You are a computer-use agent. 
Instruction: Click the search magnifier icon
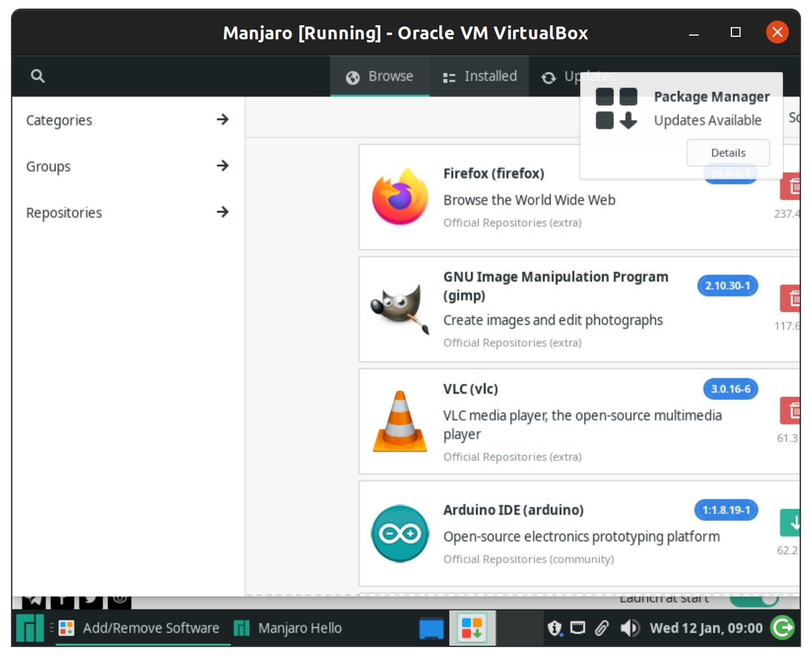click(x=37, y=76)
